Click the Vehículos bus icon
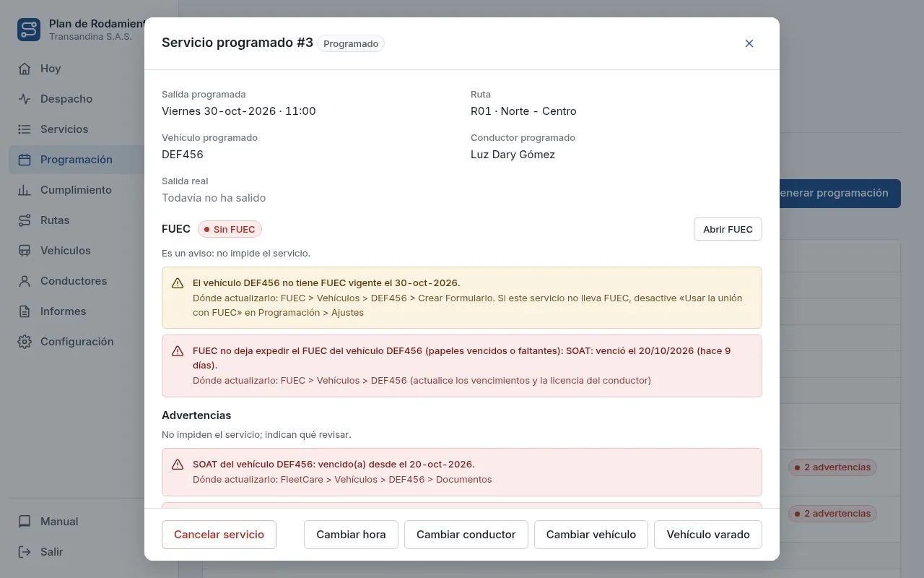924x578 pixels. pos(25,251)
